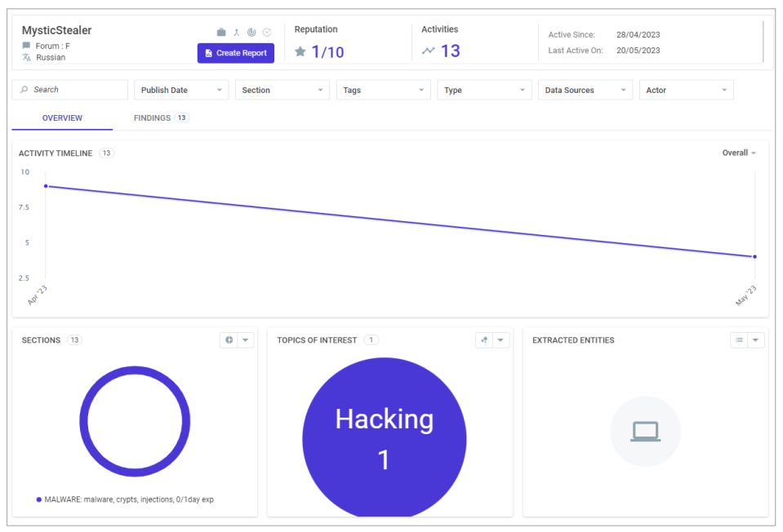The width and height of the screenshot is (783, 532).
Task: Click the MALWARE legend color dot
Action: [39, 499]
